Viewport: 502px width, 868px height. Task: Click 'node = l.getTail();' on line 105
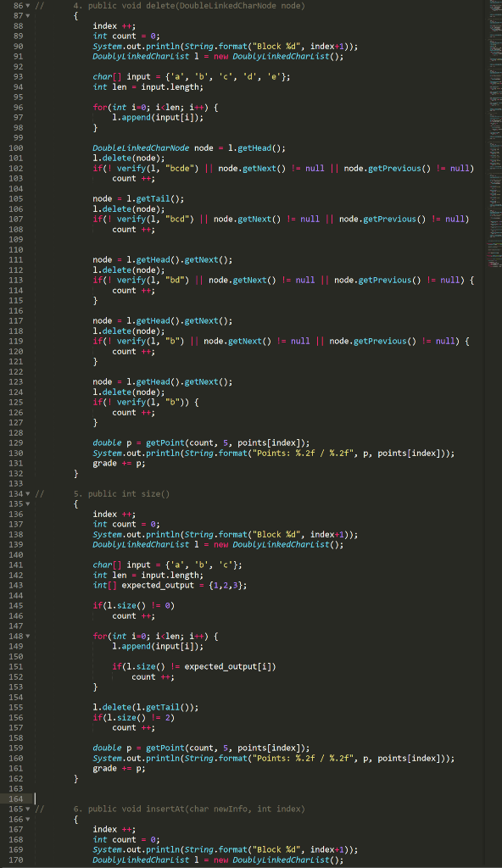(x=138, y=198)
